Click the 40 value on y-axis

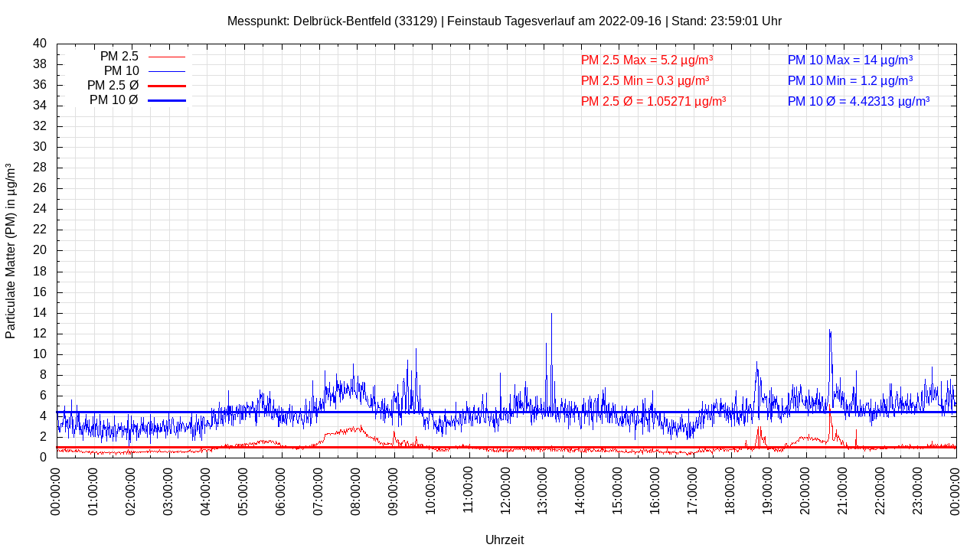40,44
